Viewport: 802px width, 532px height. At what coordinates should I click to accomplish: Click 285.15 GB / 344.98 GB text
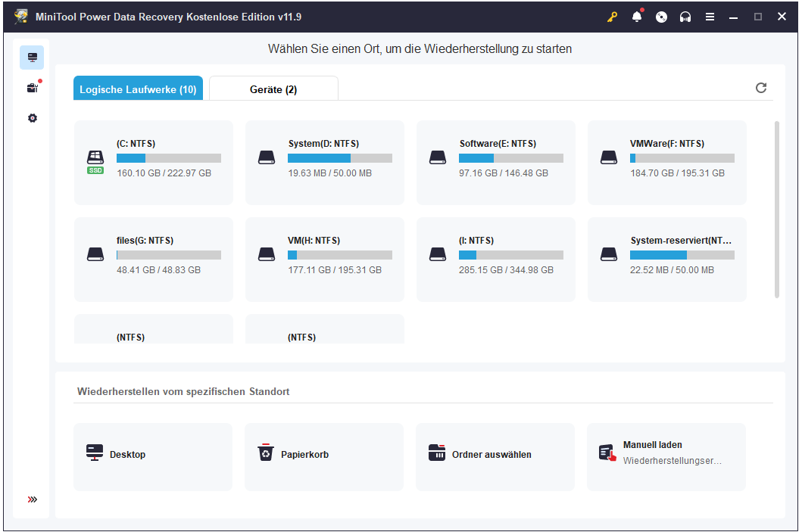point(506,270)
